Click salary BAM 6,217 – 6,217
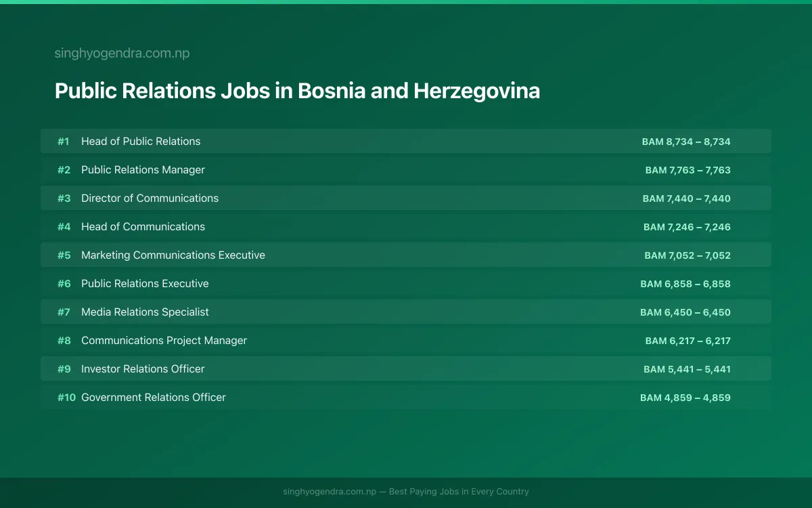The width and height of the screenshot is (812, 508). pos(687,341)
